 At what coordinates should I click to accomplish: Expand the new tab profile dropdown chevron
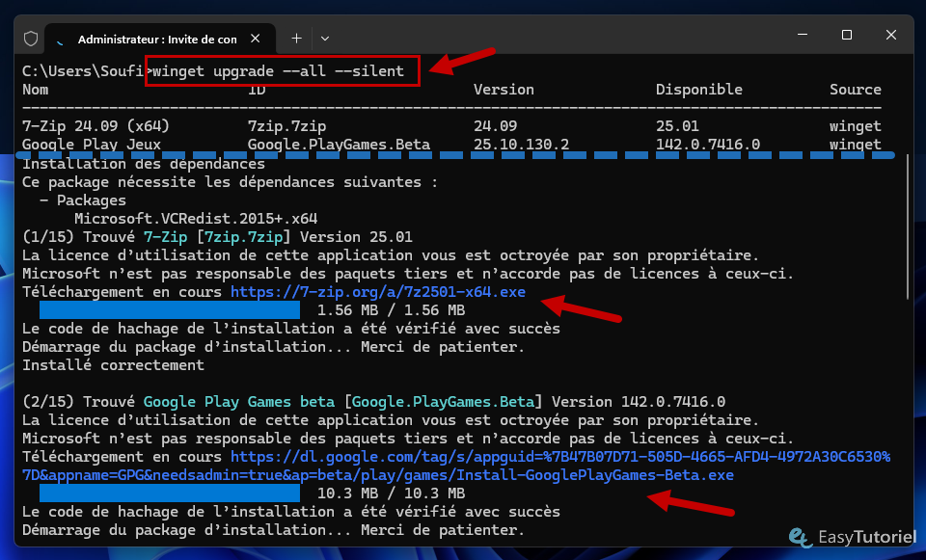coord(325,39)
